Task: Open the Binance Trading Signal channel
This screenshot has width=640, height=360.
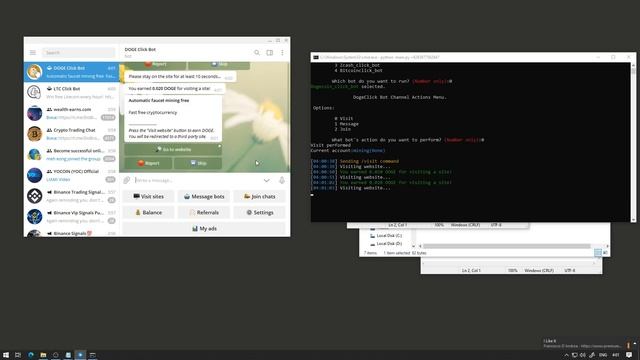Action: tap(71, 196)
